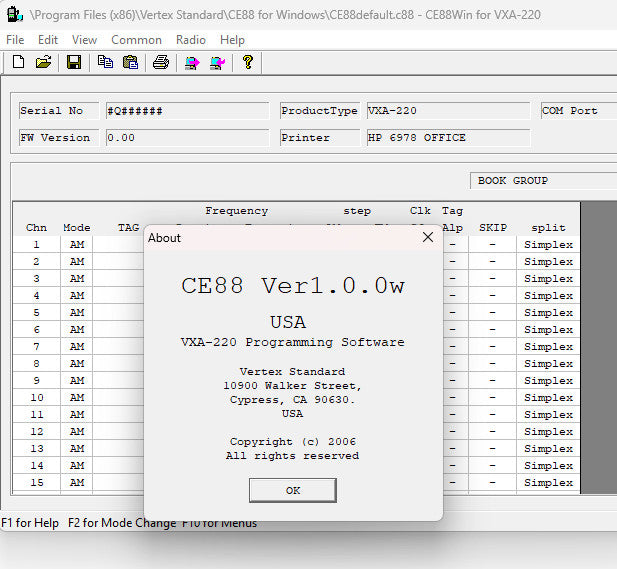Viewport: 617px width, 569px height.
Task: Click the TAG column header
Action: tap(128, 227)
